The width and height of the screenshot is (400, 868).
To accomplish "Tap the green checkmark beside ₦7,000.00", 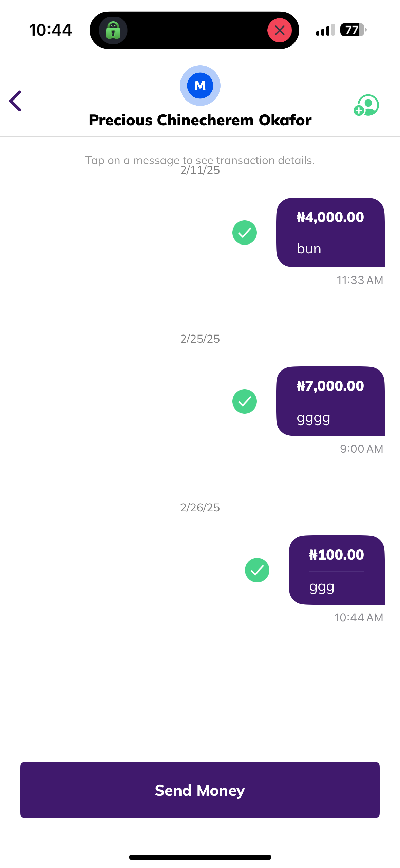I will 244,401.
